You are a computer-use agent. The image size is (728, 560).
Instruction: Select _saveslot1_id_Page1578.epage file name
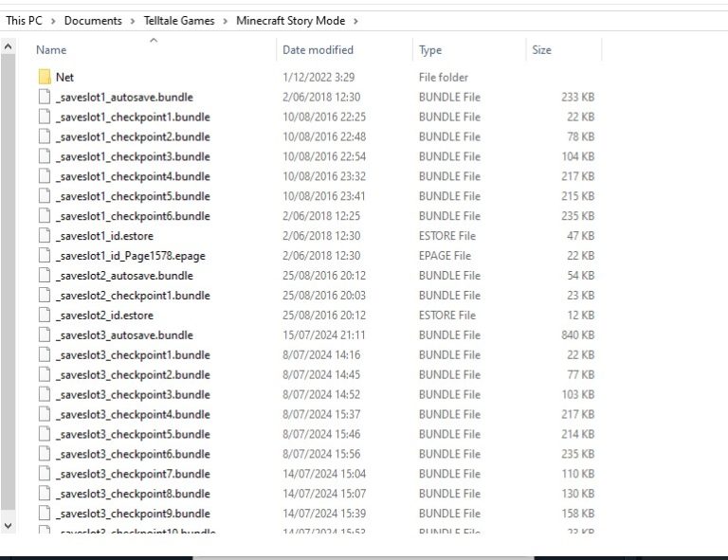(x=131, y=256)
